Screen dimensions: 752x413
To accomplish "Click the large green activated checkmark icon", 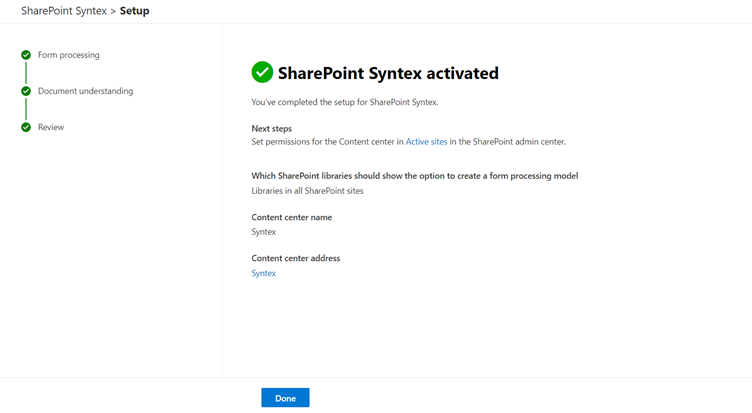I will (262, 72).
